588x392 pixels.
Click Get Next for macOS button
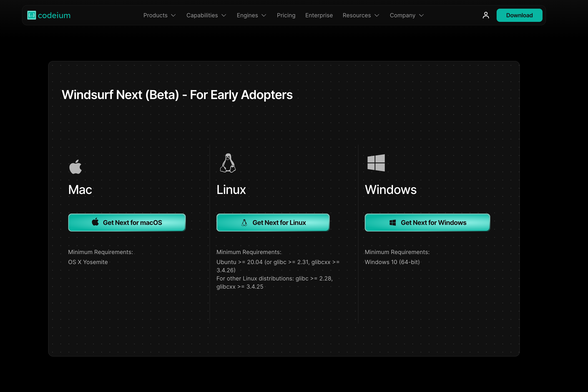pyautogui.click(x=127, y=222)
